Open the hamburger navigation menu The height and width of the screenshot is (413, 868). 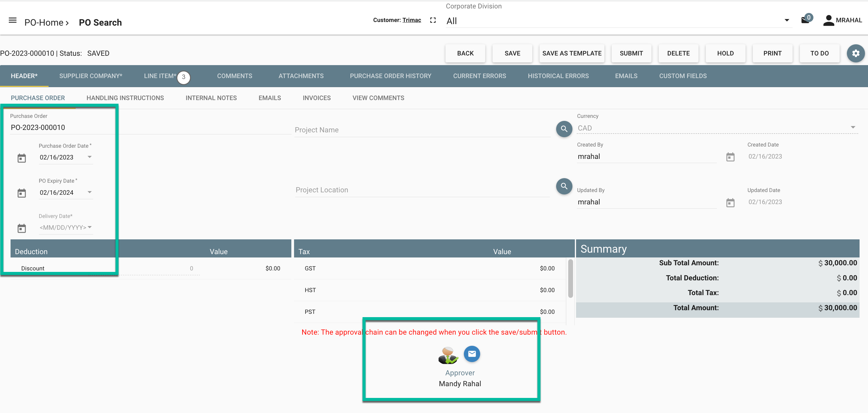(12, 20)
